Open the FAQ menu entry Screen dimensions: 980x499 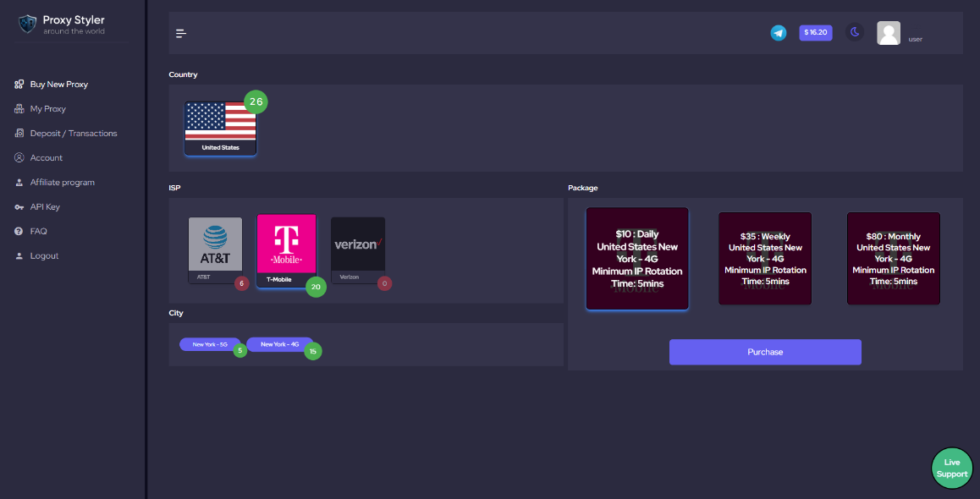coord(38,231)
